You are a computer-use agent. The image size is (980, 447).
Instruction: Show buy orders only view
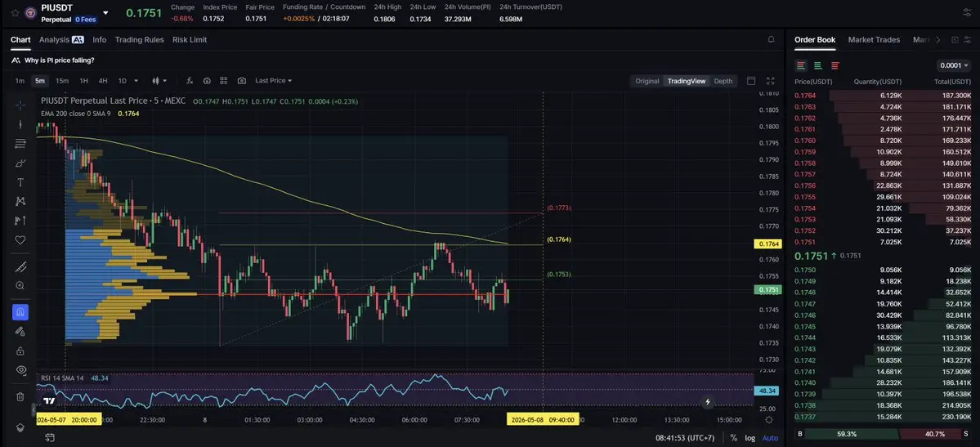click(x=818, y=65)
